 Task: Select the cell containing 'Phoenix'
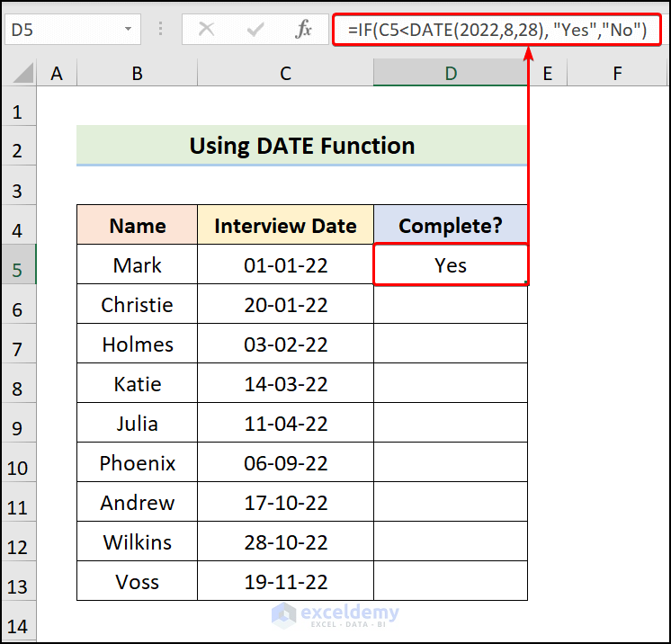coord(137,462)
